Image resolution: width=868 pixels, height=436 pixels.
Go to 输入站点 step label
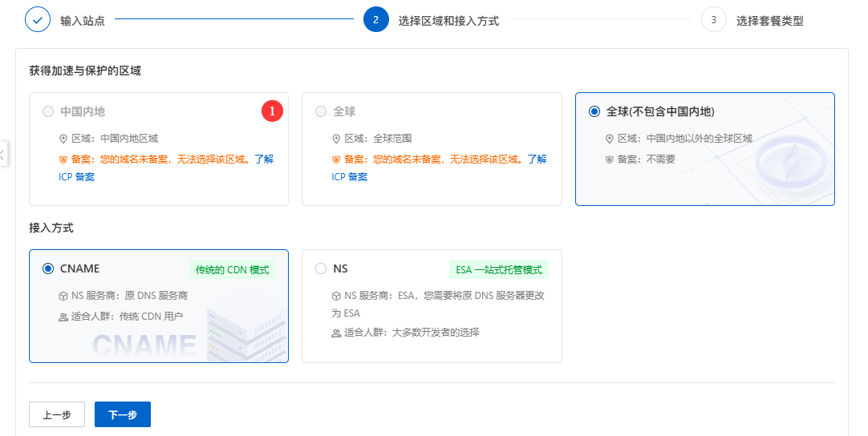pos(82,21)
